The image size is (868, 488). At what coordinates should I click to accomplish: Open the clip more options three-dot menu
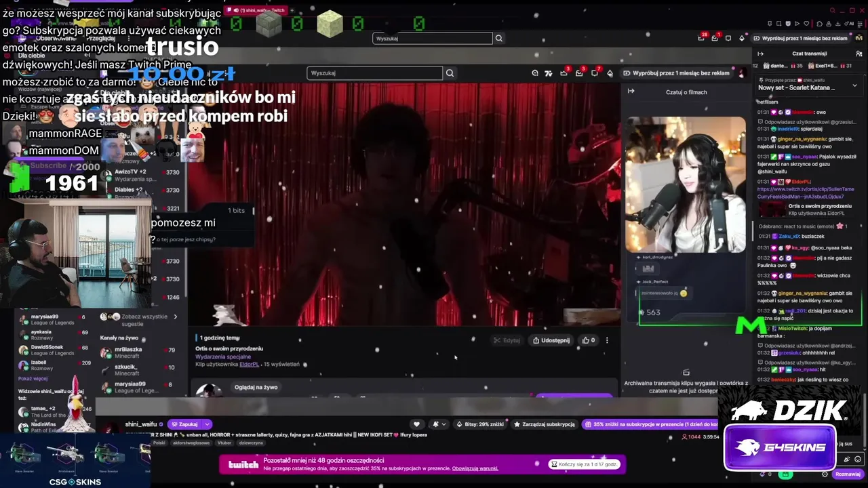pos(607,340)
